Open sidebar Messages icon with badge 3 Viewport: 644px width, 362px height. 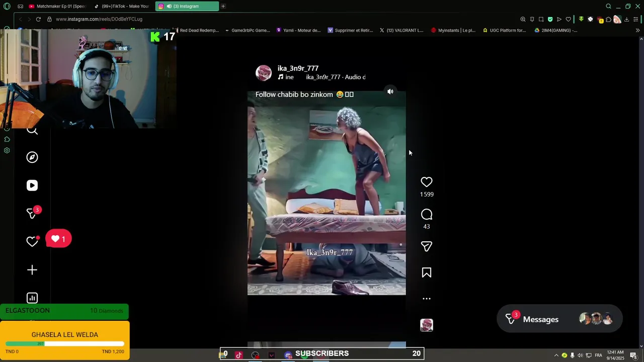(32, 214)
